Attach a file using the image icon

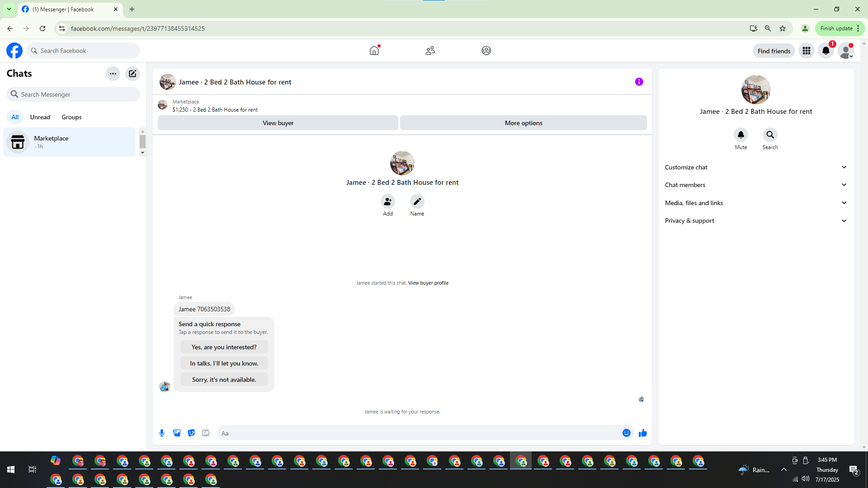pyautogui.click(x=177, y=433)
